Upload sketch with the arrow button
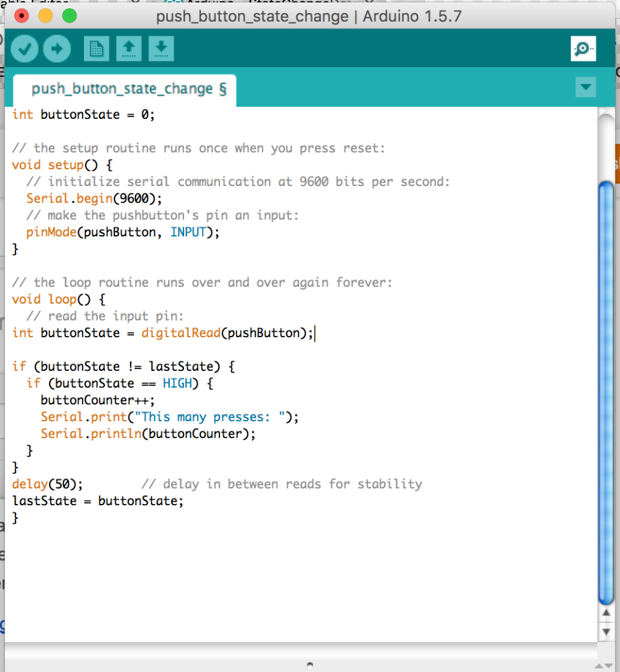The height and width of the screenshot is (672, 620). coord(57,49)
